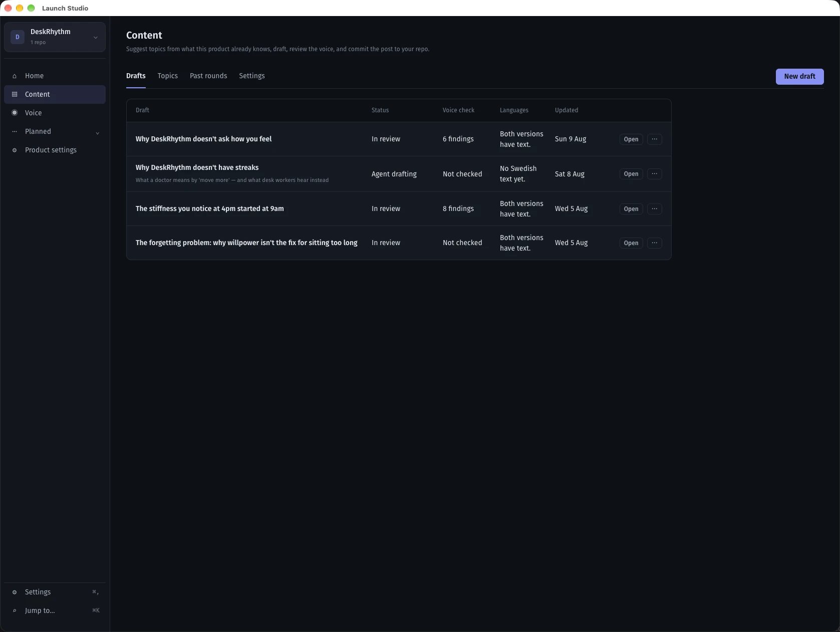Click the Home icon in sidebar
This screenshot has height=632, width=840.
(15, 76)
